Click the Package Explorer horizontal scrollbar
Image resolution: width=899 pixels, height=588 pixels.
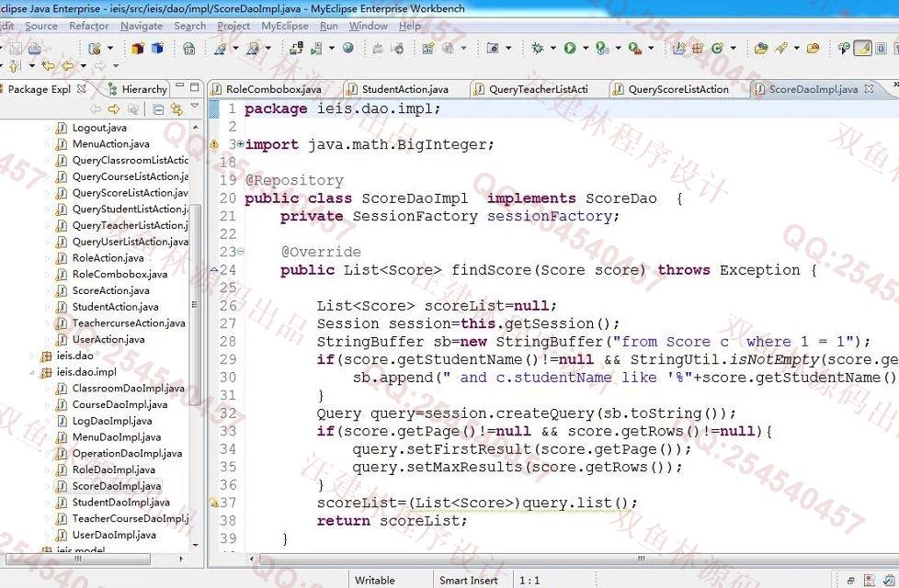[78, 559]
